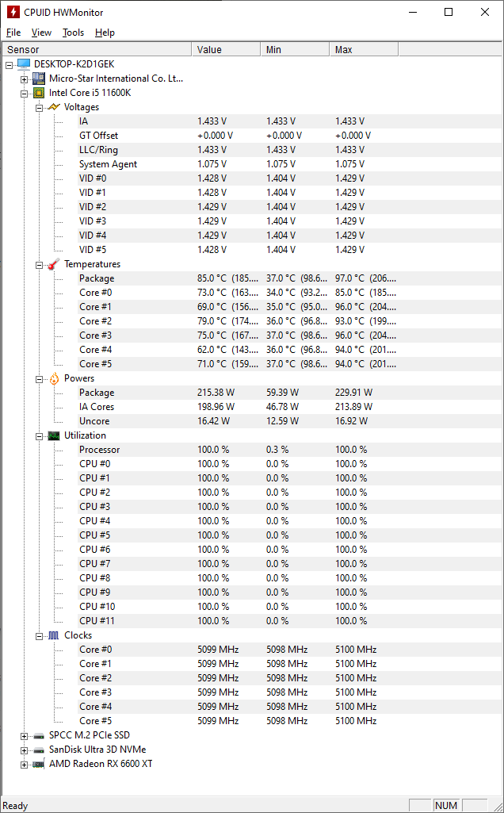Expand the SPCC M.2 PCIe SSD node
504x813 pixels.
[x=24, y=735]
